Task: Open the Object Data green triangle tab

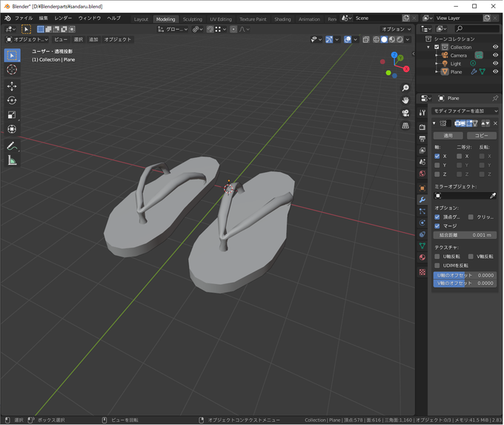Action: (x=422, y=246)
